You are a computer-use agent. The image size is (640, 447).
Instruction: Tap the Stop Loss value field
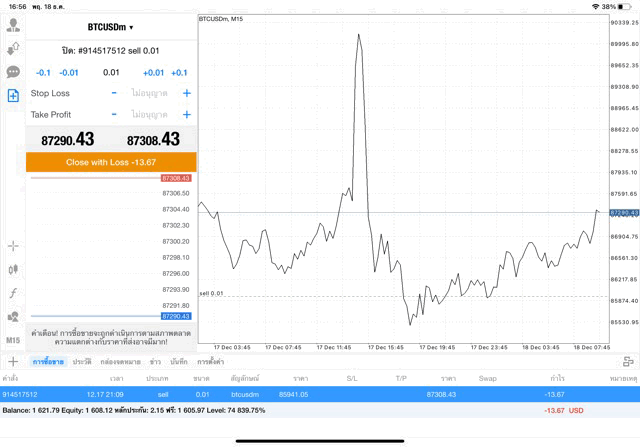(x=150, y=93)
